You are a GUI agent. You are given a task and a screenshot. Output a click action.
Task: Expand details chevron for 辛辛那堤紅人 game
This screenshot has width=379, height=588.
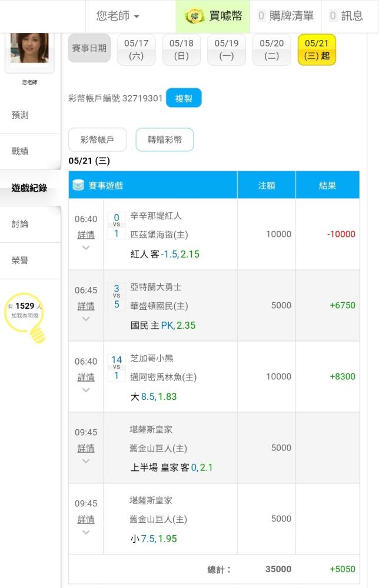pos(86,248)
